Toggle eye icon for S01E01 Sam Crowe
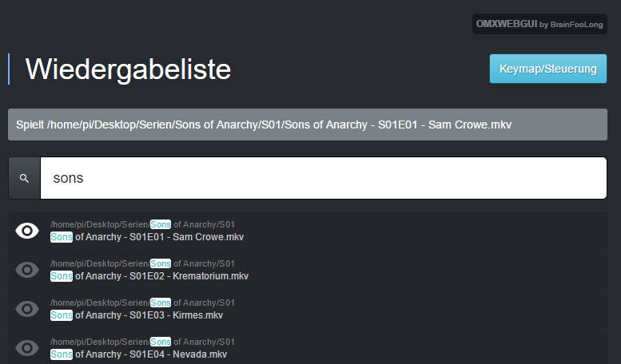 click(x=27, y=231)
